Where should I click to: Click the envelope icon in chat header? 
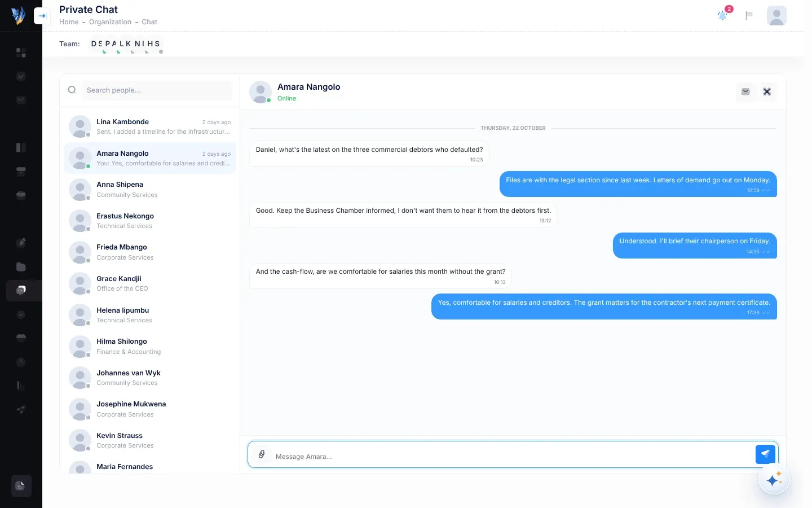[745, 91]
